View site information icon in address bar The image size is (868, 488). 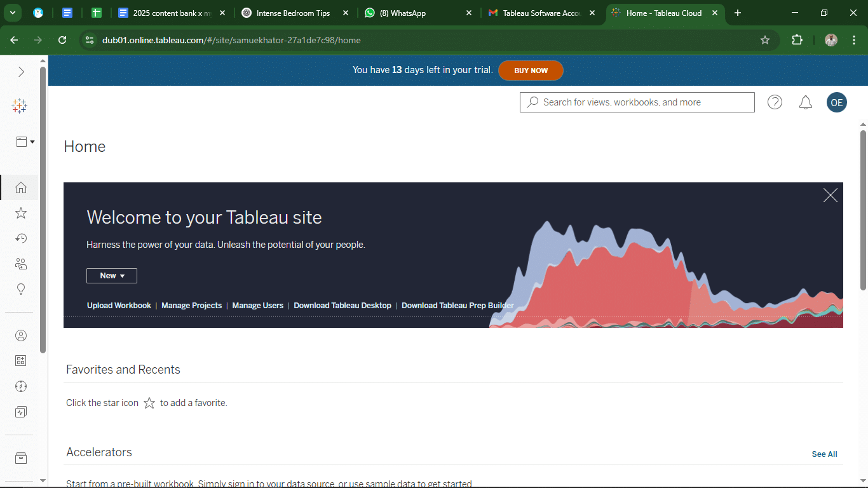pos(90,40)
